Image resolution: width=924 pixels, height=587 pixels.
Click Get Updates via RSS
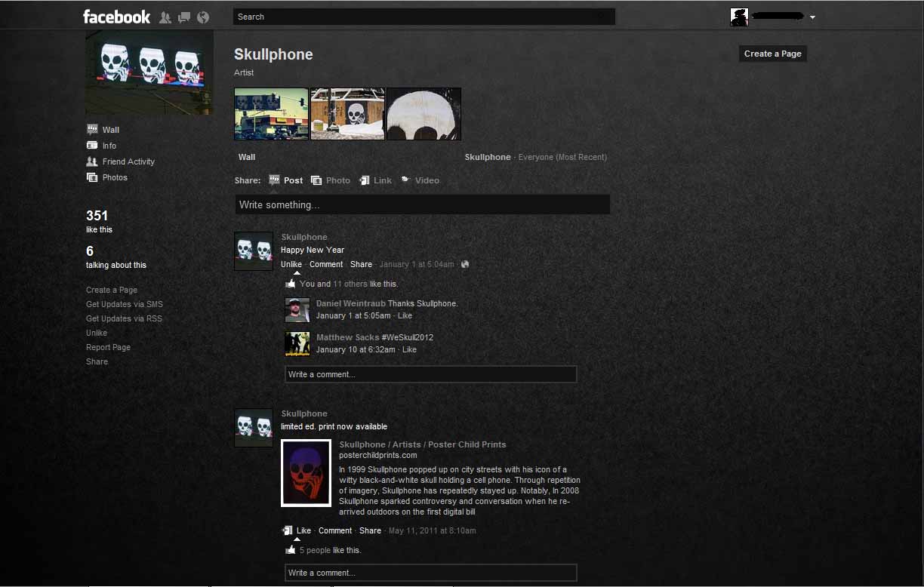pyautogui.click(x=124, y=318)
